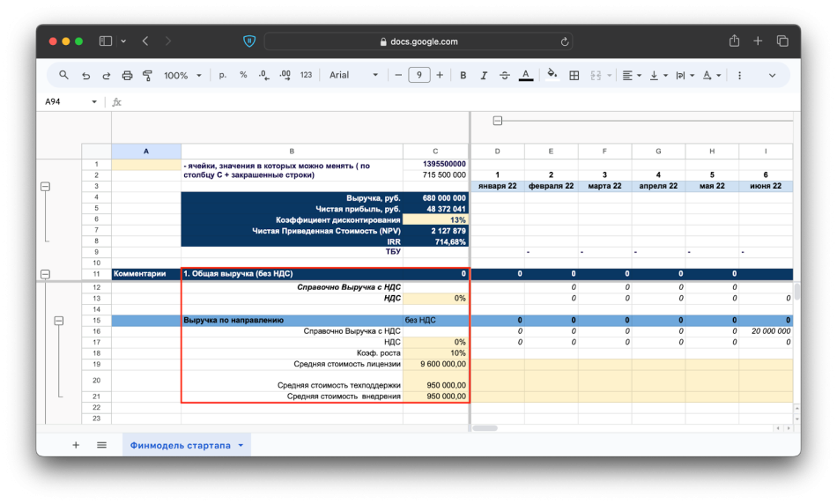Click the Print icon in the toolbar
Image resolution: width=837 pixels, height=504 pixels.
pos(127,76)
